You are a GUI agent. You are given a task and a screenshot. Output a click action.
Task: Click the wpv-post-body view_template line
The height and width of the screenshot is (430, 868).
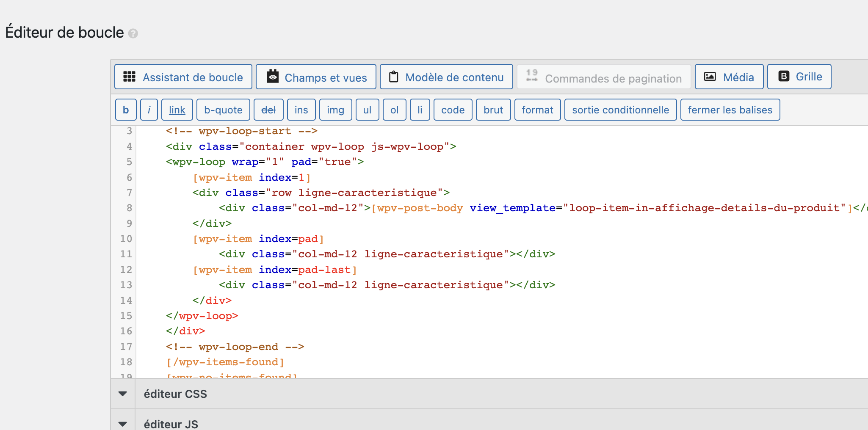[543, 208]
